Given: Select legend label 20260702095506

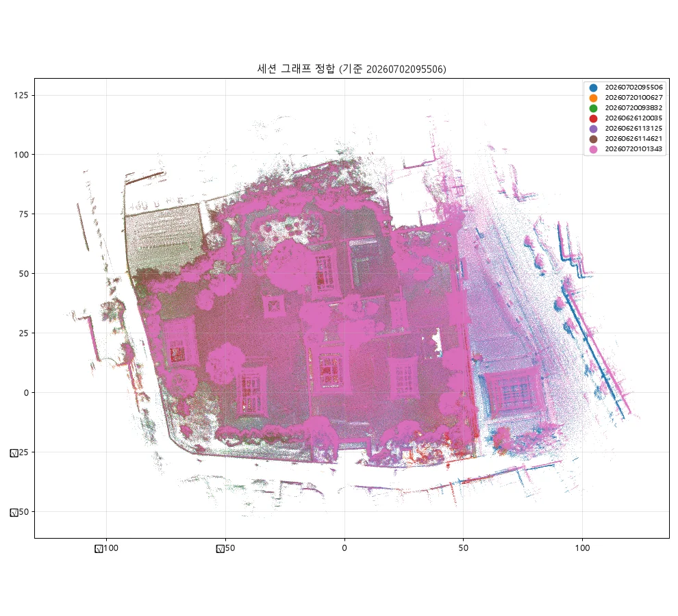Looking at the screenshot, I should tap(633, 88).
